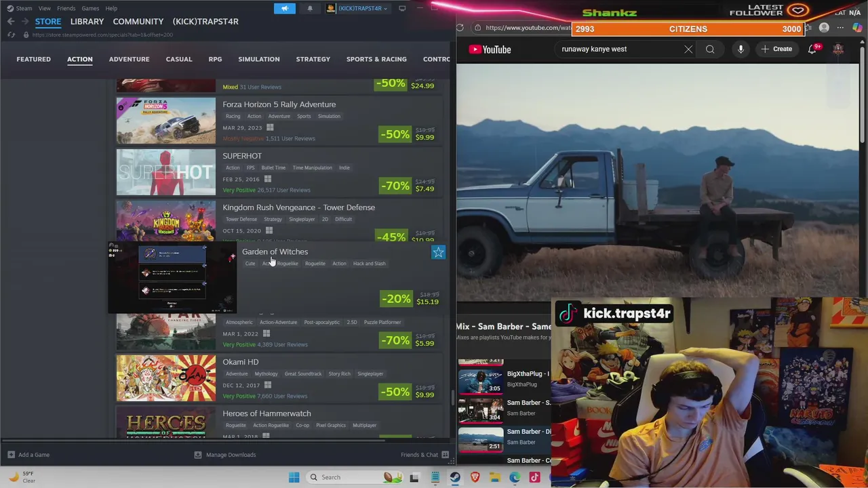Open the Help menu in Steam
868x488 pixels.
point(111,8)
